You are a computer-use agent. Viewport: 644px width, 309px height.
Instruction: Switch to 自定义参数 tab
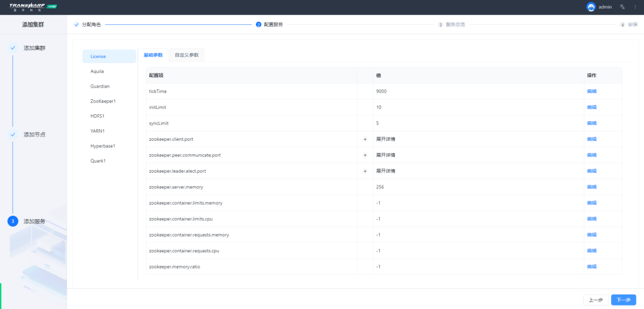pyautogui.click(x=186, y=55)
